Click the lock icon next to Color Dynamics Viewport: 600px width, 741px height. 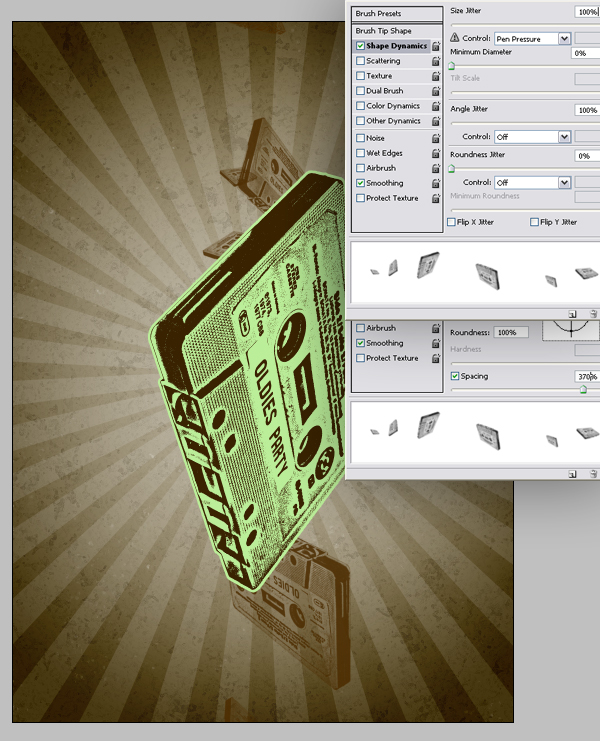[x=436, y=106]
